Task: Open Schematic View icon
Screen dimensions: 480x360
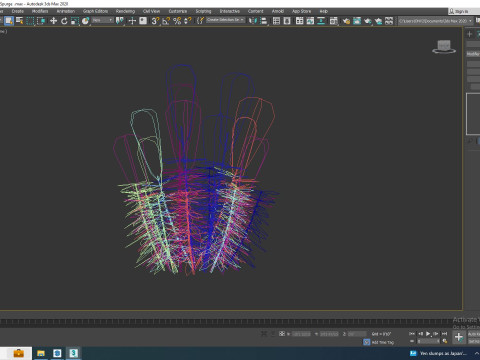Action: pos(321,21)
